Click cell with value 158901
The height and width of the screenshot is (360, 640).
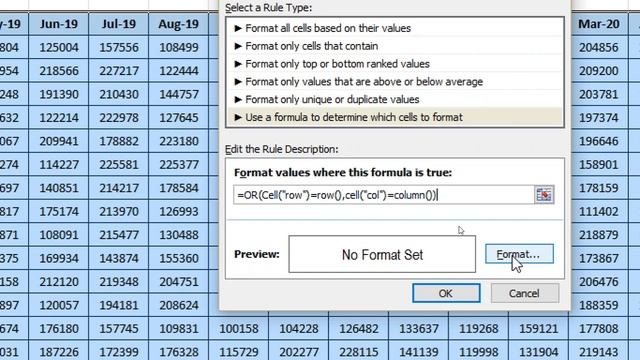(x=599, y=165)
